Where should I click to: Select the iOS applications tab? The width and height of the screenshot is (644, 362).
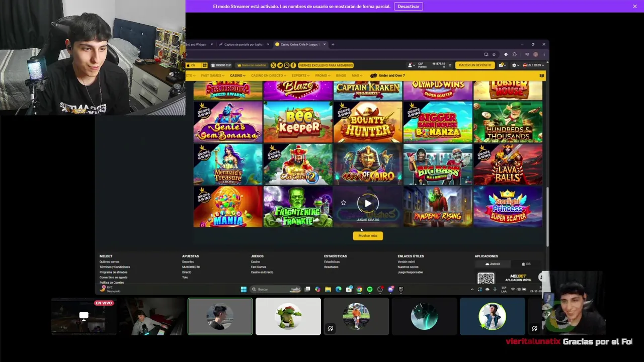526,264
